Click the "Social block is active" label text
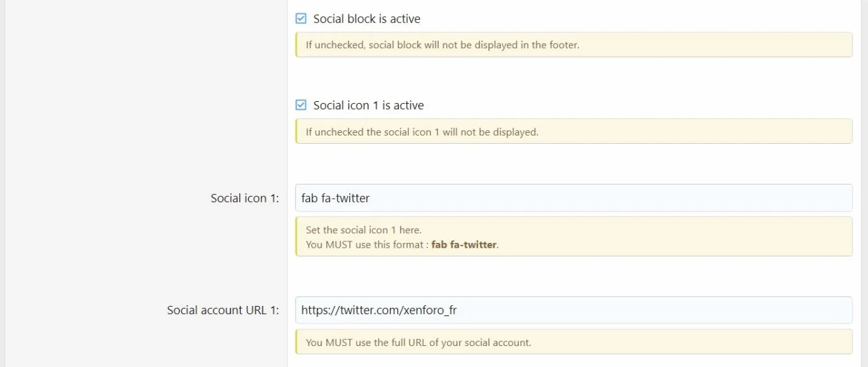The width and height of the screenshot is (868, 367). point(366,19)
